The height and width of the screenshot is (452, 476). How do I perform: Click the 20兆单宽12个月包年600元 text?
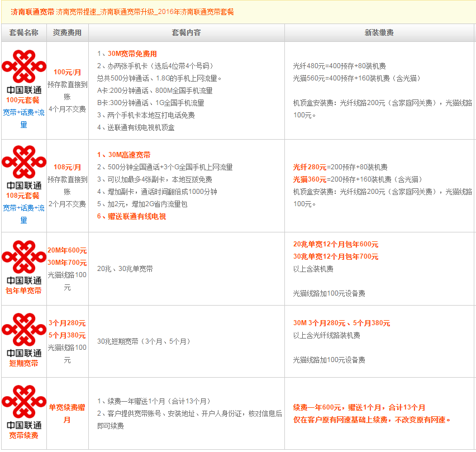click(x=335, y=245)
